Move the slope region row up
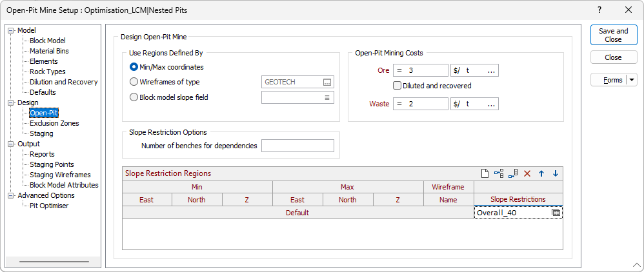Screen dimensions: 644x272 pos(541,173)
